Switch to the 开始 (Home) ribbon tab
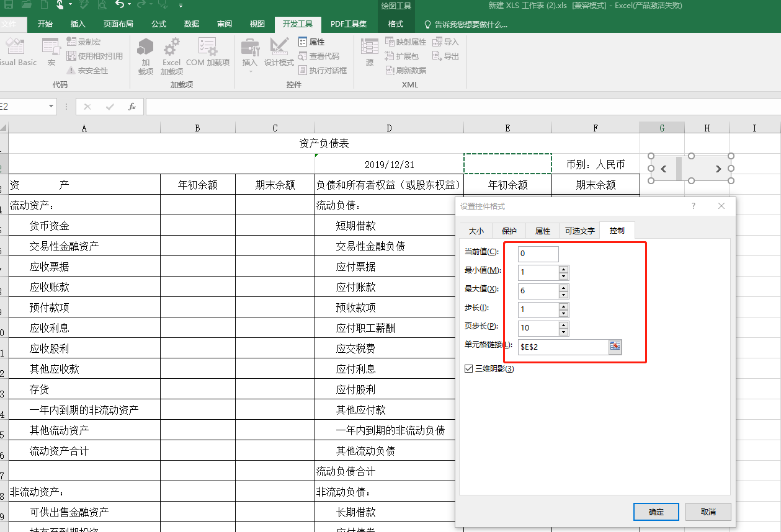Viewport: 781px width, 532px height. tap(45, 24)
